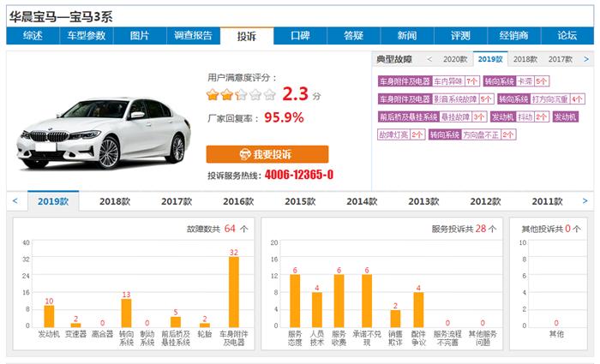Click the 配件争议 bar showing 4
The height and width of the screenshot is (364, 600).
(x=418, y=309)
